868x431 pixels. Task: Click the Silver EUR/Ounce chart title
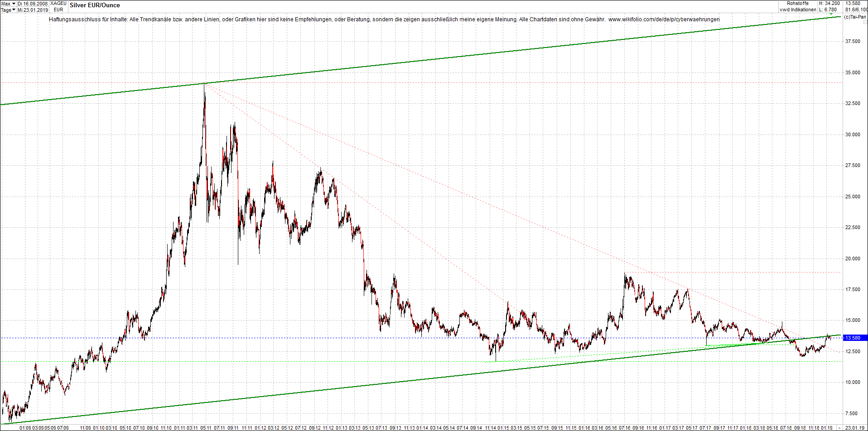coord(95,5)
